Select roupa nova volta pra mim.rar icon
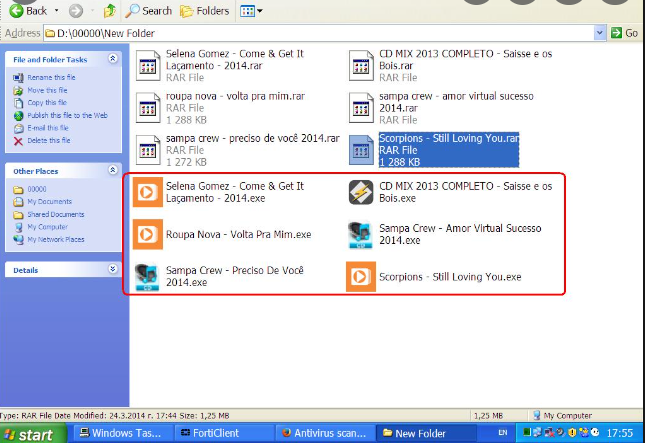 tap(148, 108)
